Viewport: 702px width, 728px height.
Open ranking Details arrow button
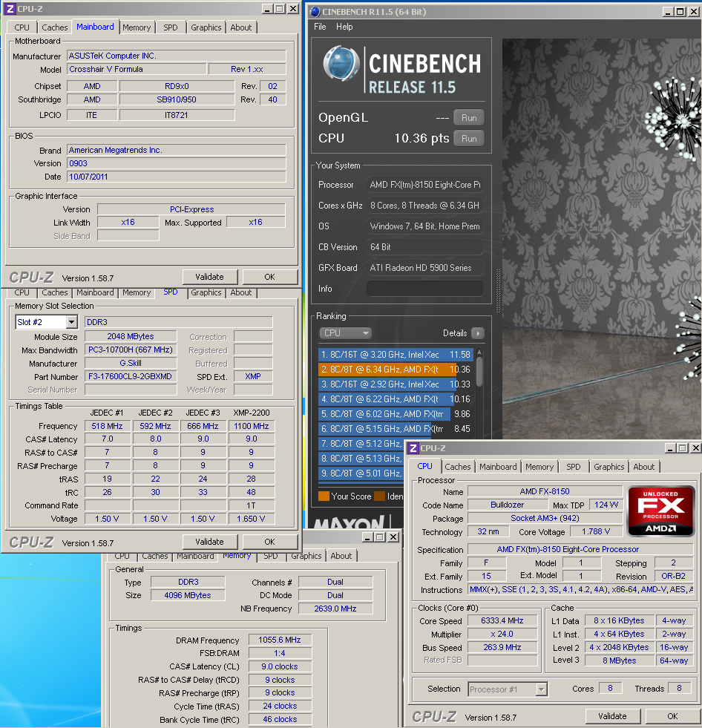point(478,333)
